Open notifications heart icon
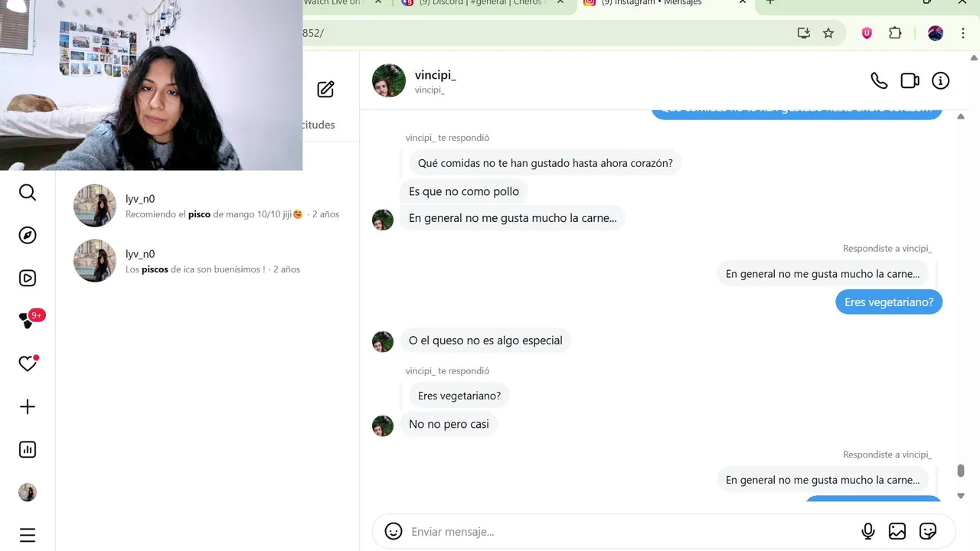980x551 pixels. point(28,364)
